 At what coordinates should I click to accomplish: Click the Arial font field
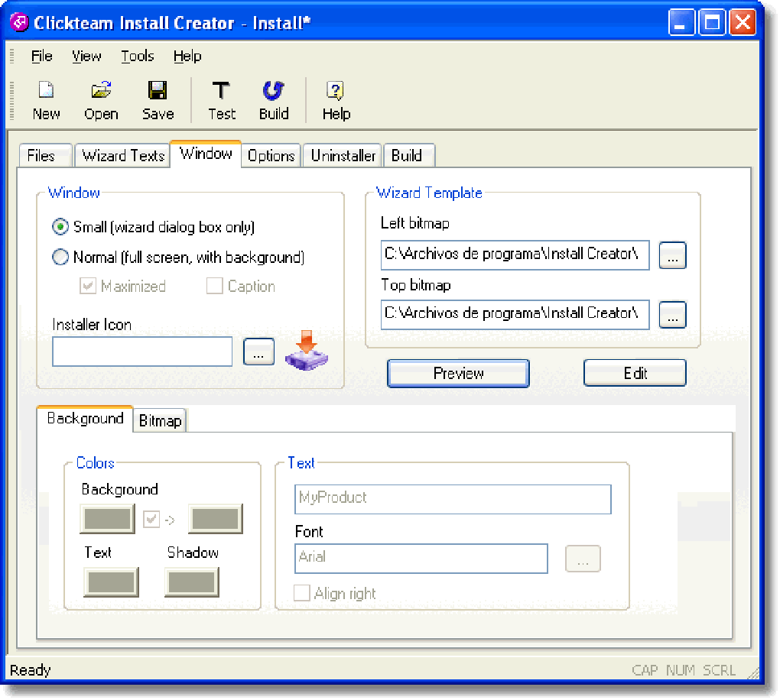click(x=421, y=559)
